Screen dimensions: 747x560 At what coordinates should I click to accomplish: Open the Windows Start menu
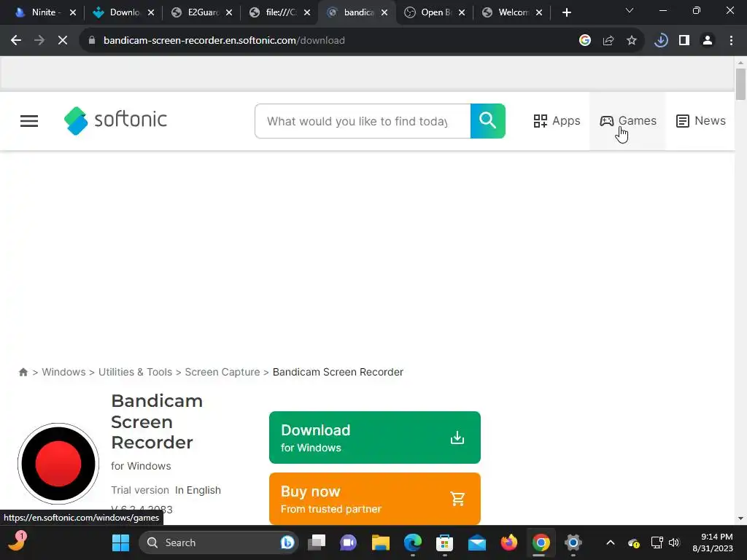(120, 542)
